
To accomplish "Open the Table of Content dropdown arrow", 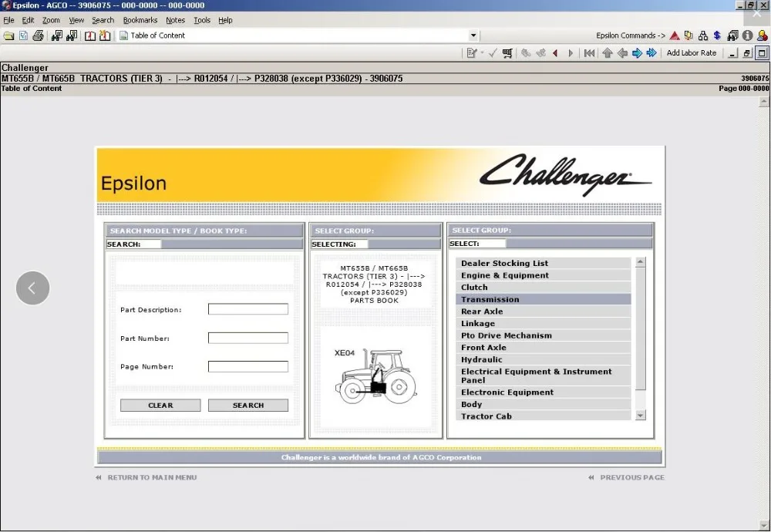I will 473,35.
